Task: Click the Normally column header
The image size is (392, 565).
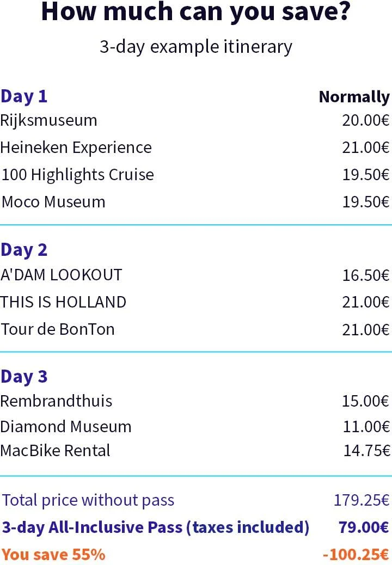Action: point(354,97)
